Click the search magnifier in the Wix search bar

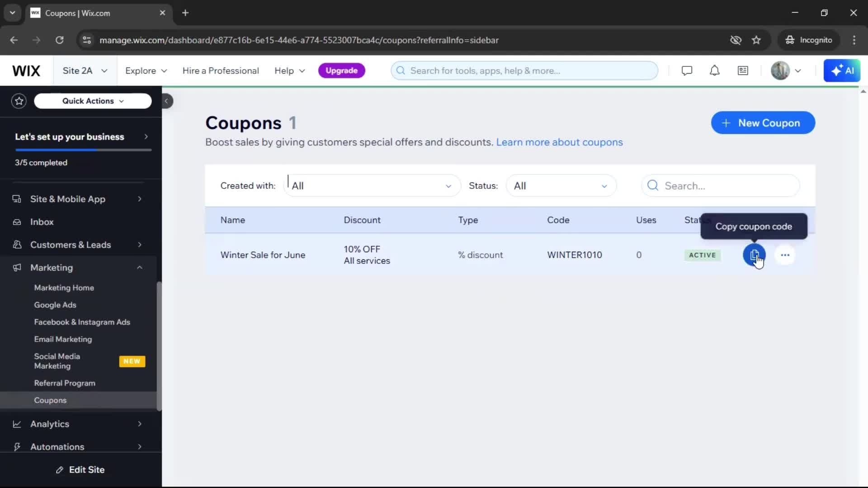[401, 70]
